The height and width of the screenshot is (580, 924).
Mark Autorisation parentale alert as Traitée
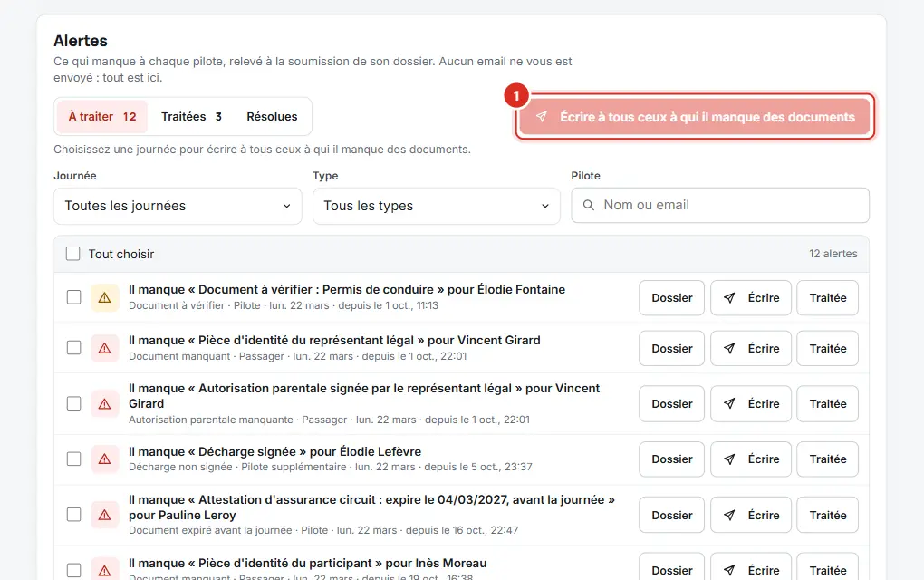[x=827, y=404]
